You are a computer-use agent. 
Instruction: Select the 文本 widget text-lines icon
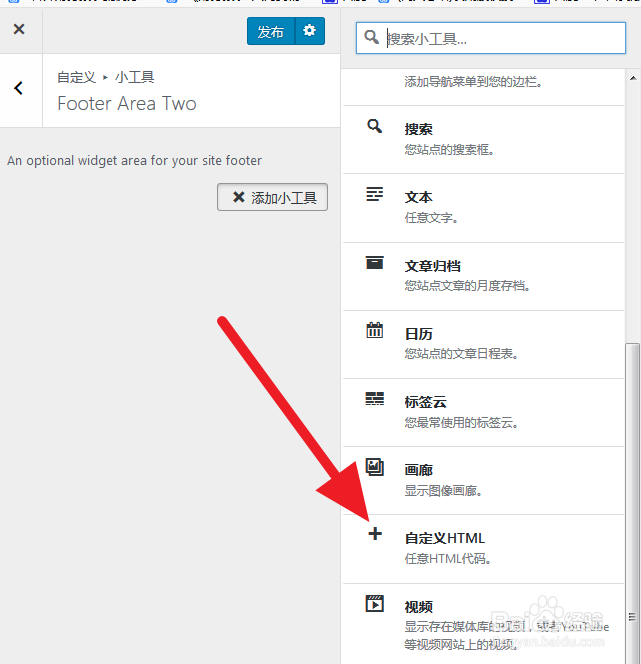(x=375, y=194)
